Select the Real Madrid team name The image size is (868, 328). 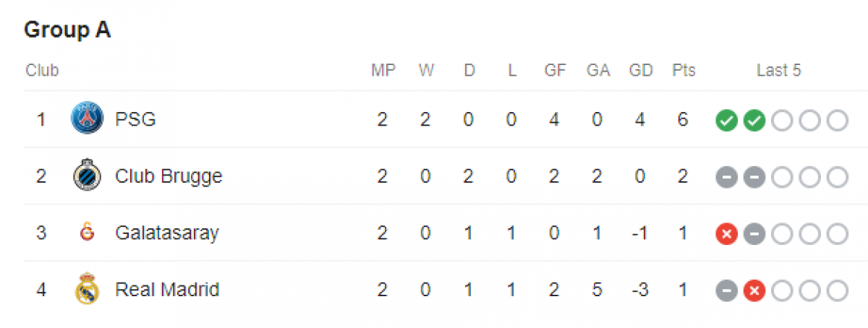pos(167,290)
